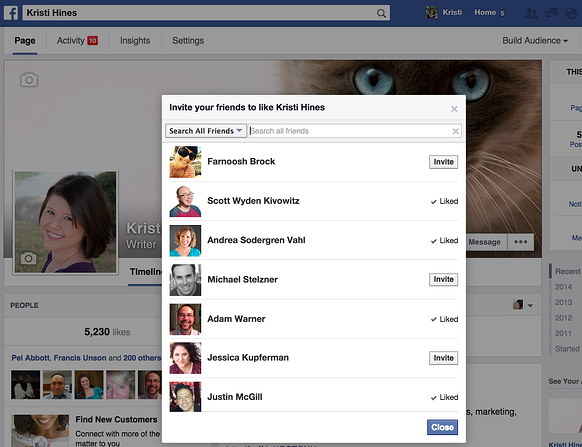The image size is (582, 447).
Task: Click the red Activity notification badge
Action: pyautogui.click(x=92, y=40)
